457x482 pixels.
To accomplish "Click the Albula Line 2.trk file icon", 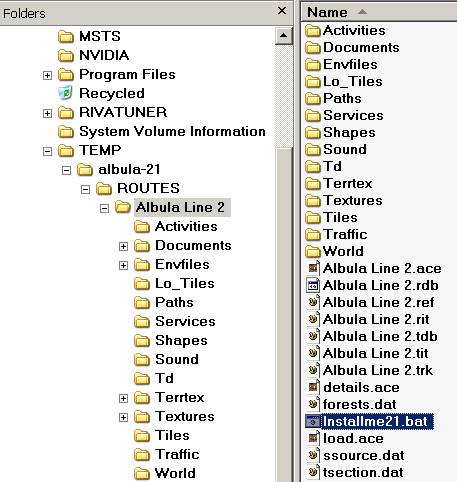I will pyautogui.click(x=313, y=370).
